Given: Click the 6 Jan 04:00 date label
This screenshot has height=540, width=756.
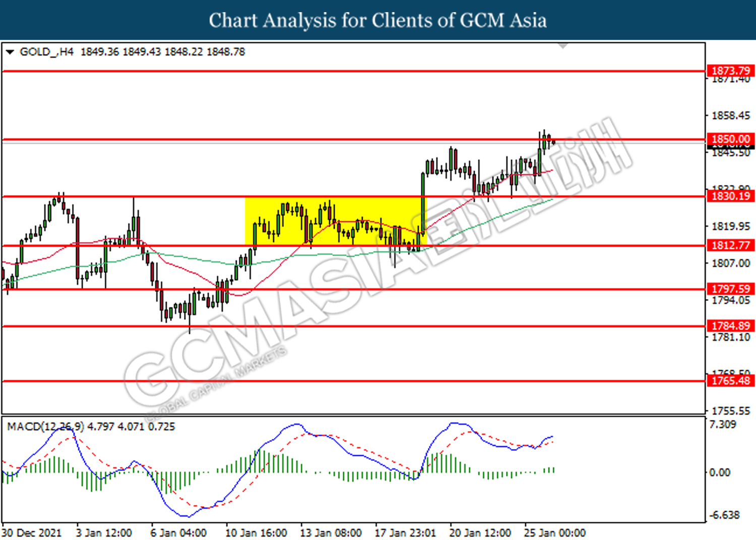Looking at the screenshot, I should [178, 533].
